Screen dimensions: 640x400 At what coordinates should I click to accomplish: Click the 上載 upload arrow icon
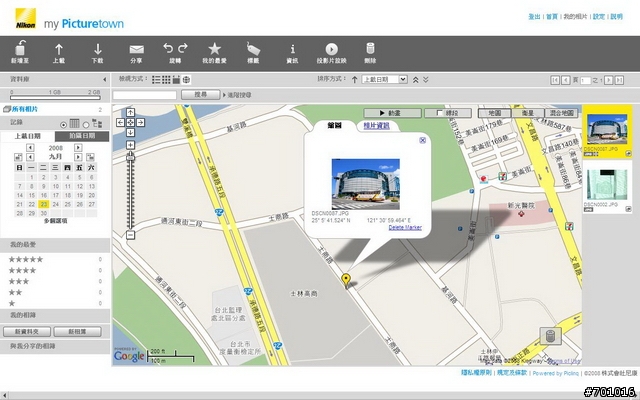click(59, 49)
